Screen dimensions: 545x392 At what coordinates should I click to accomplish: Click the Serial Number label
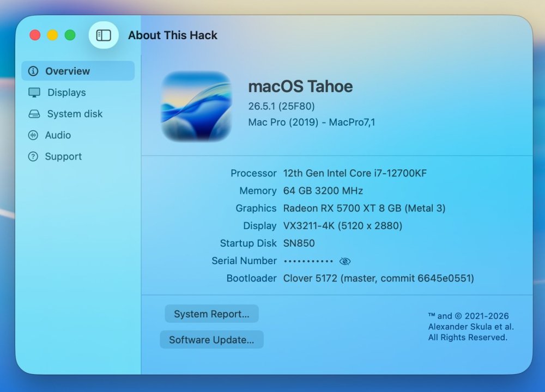[x=244, y=261]
